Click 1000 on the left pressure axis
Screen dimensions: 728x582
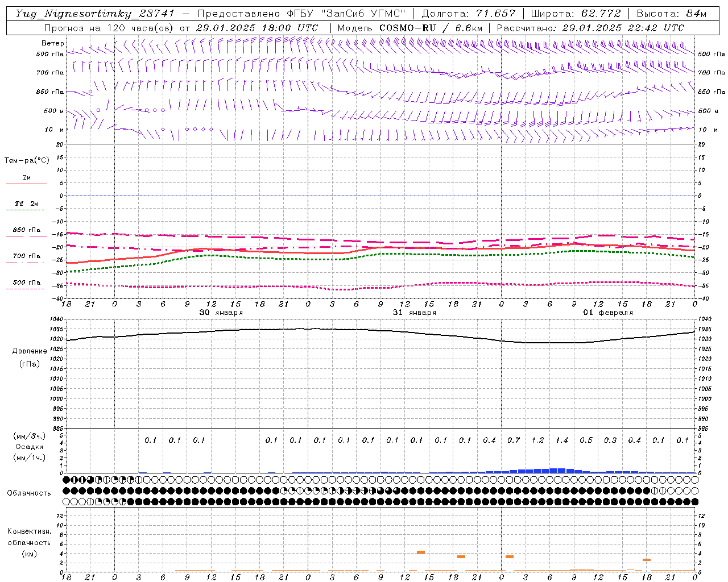click(x=57, y=399)
